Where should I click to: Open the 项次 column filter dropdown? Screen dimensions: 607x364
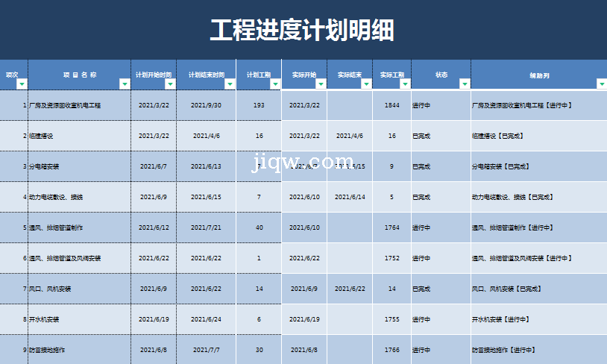pos(22,84)
